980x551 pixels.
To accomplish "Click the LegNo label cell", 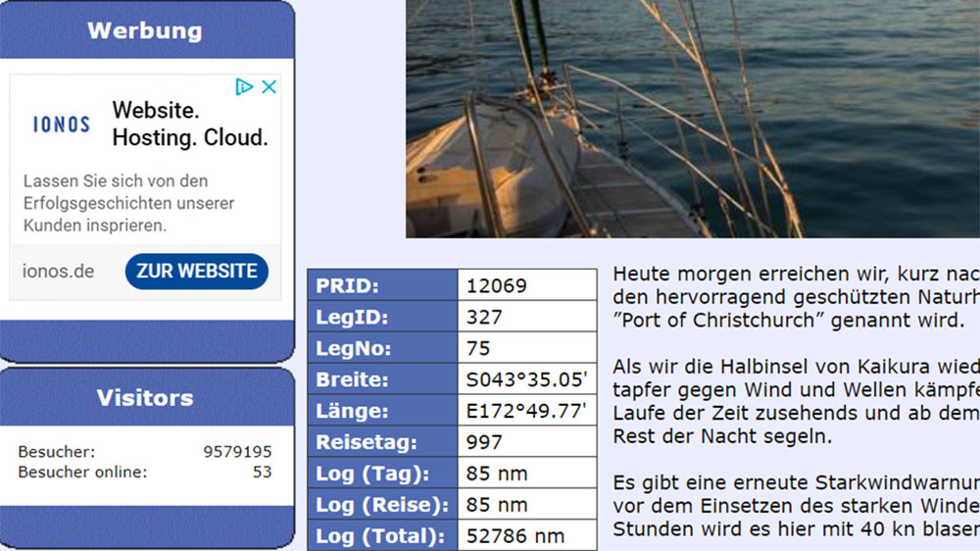I will (x=382, y=348).
